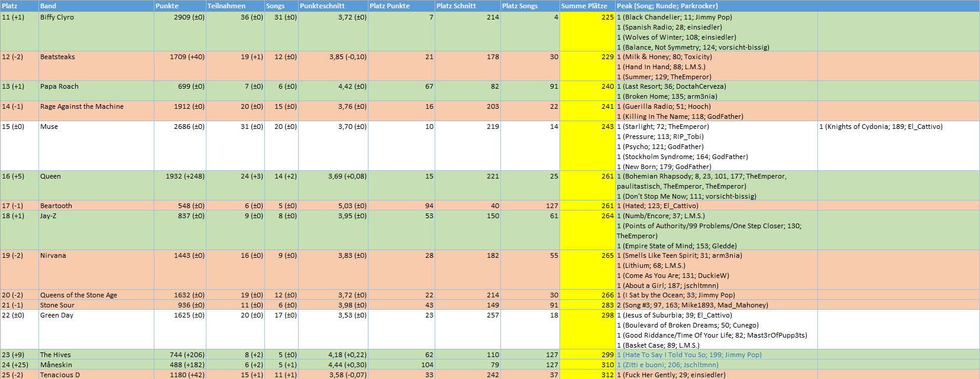Select the 'Platz Punkte' header cell
The width and height of the screenshot is (980, 379).
pos(402,6)
